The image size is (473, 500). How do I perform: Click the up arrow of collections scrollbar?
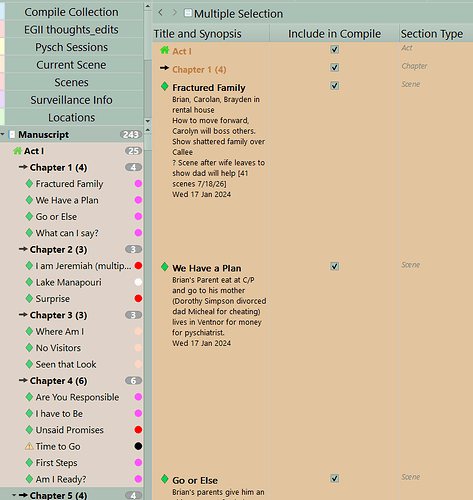click(x=148, y=6)
